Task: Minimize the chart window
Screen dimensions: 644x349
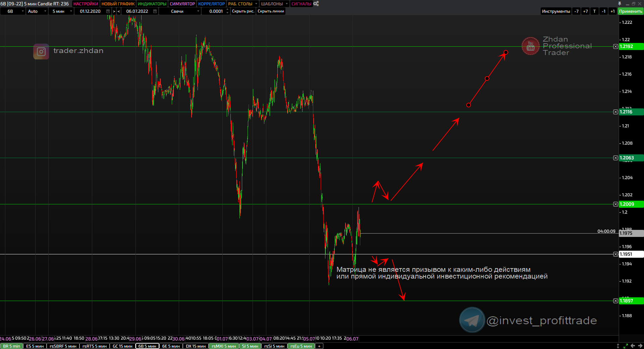Action: (x=627, y=4)
